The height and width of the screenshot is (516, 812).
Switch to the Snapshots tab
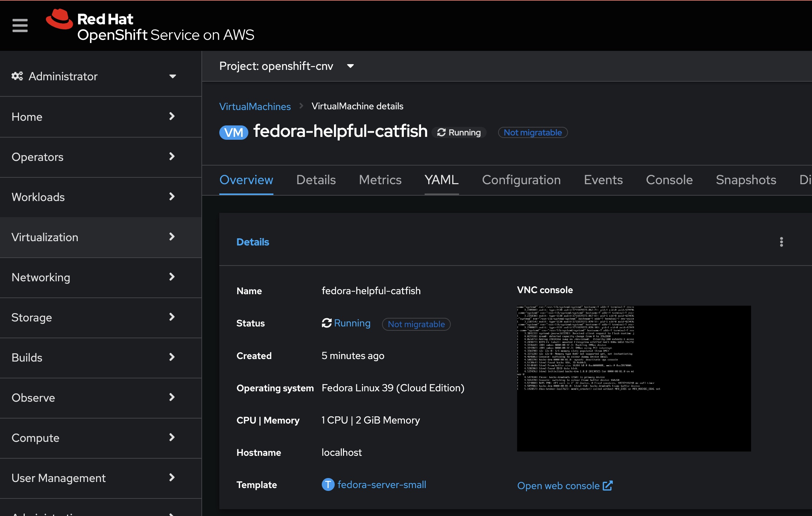pyautogui.click(x=746, y=180)
